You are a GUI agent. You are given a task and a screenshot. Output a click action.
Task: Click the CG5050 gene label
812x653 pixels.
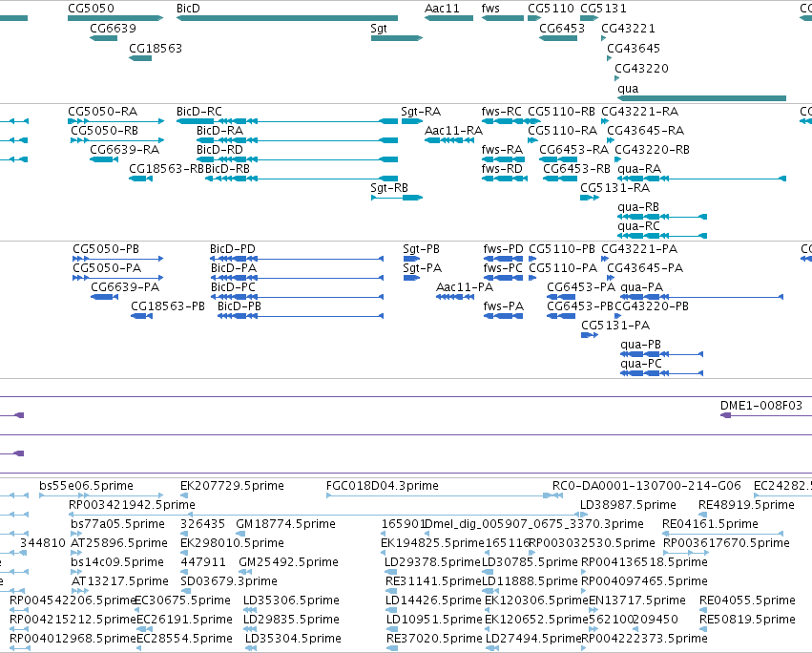(92, 9)
